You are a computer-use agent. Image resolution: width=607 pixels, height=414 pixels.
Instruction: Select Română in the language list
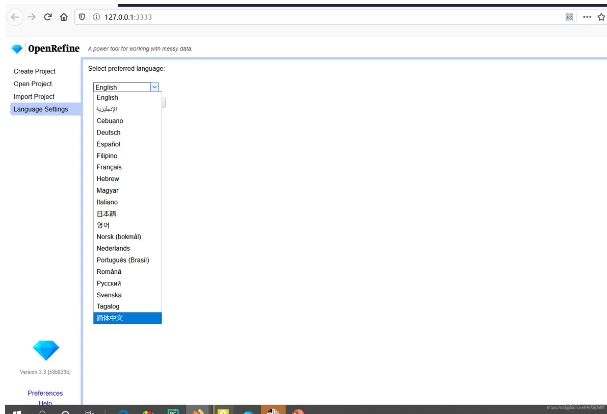pyautogui.click(x=127, y=271)
